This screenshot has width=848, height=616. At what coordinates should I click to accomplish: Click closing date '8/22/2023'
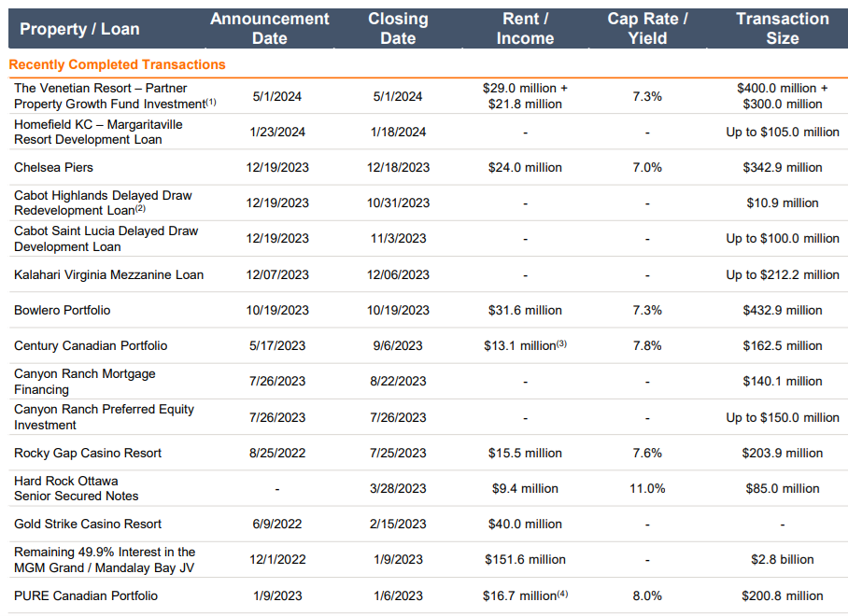pos(398,382)
